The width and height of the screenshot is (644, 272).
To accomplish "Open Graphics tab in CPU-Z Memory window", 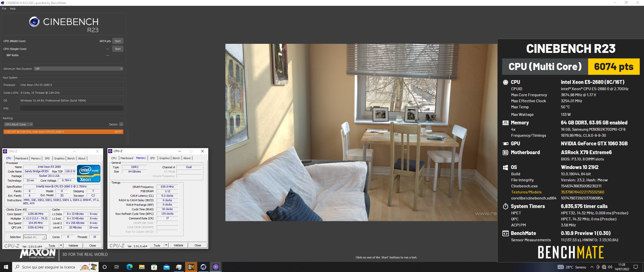I will click(164, 158).
